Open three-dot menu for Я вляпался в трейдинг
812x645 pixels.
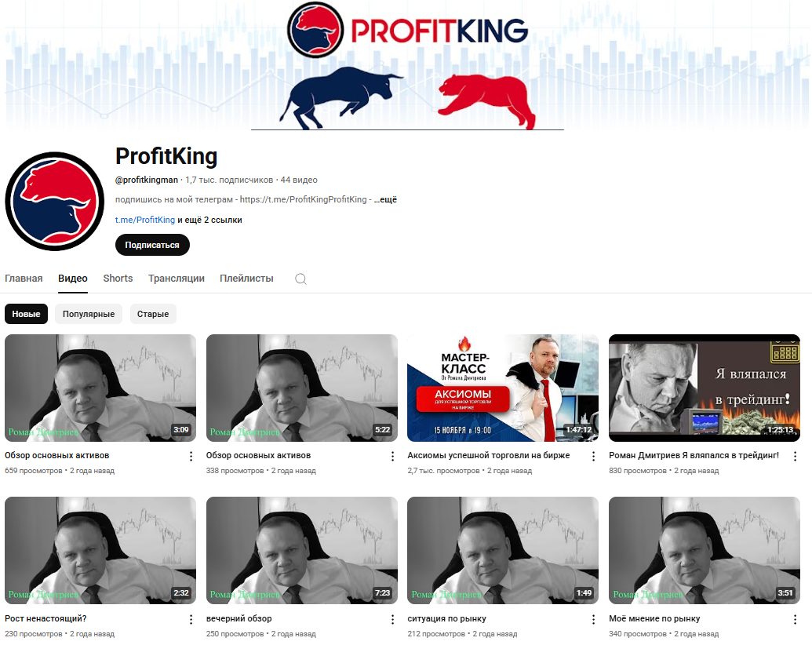[795, 456]
